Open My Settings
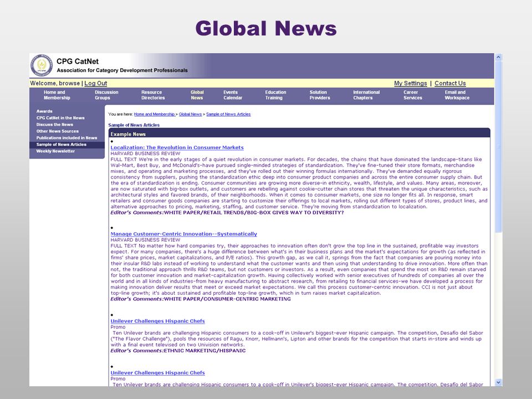This screenshot has height=399, width=532. pos(411,83)
